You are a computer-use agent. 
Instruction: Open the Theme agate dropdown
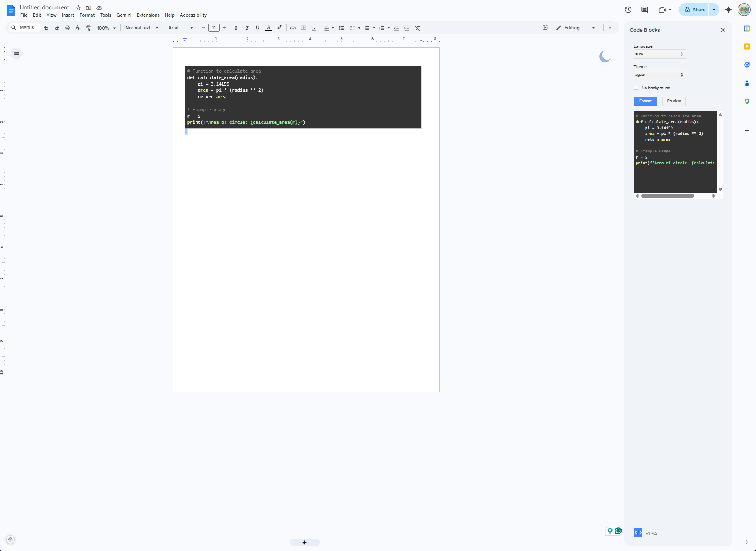[x=659, y=75]
